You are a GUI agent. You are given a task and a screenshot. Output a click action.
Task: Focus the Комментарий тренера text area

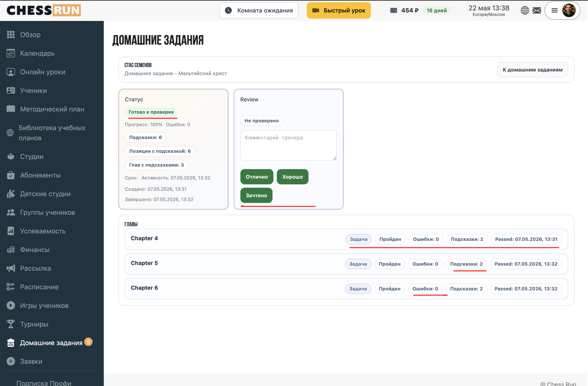coord(289,145)
